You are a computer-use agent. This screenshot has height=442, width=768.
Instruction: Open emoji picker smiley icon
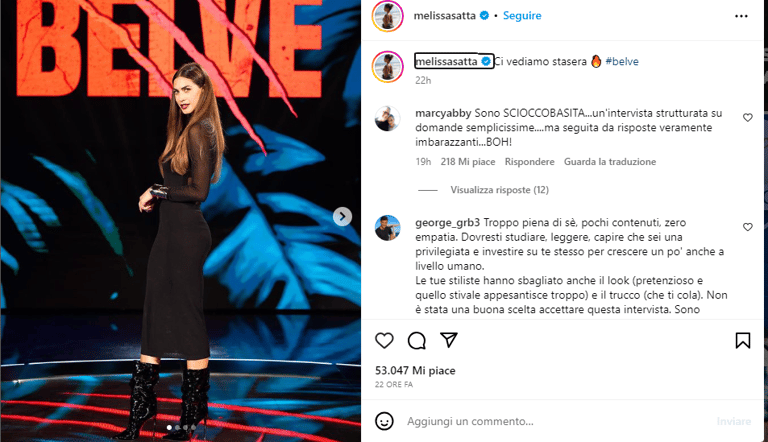[384, 421]
